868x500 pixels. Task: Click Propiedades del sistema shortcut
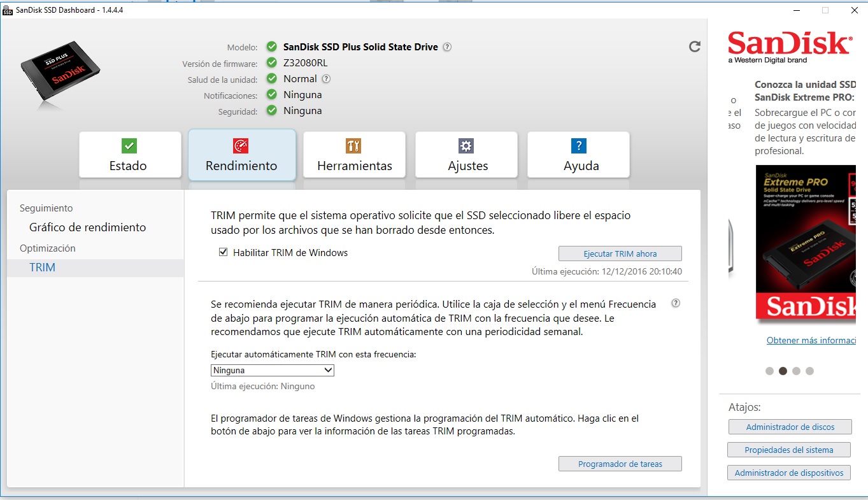(x=789, y=450)
